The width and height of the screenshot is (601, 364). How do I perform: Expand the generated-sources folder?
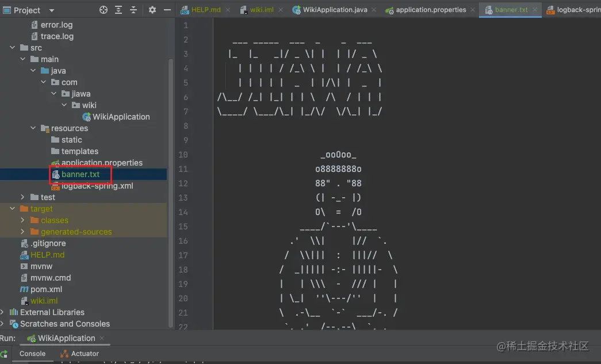pyautogui.click(x=22, y=231)
